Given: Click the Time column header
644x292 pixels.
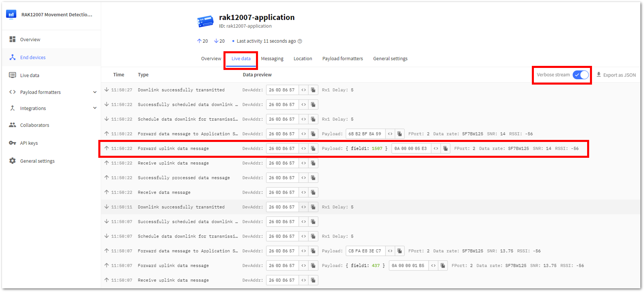Looking at the screenshot, I should click(119, 75).
